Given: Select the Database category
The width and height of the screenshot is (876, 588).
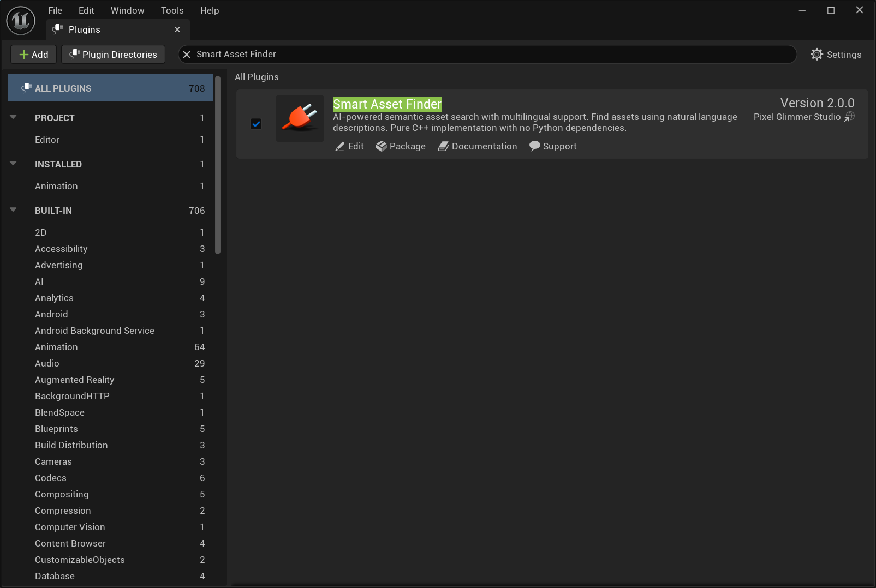Looking at the screenshot, I should click(110, 576).
